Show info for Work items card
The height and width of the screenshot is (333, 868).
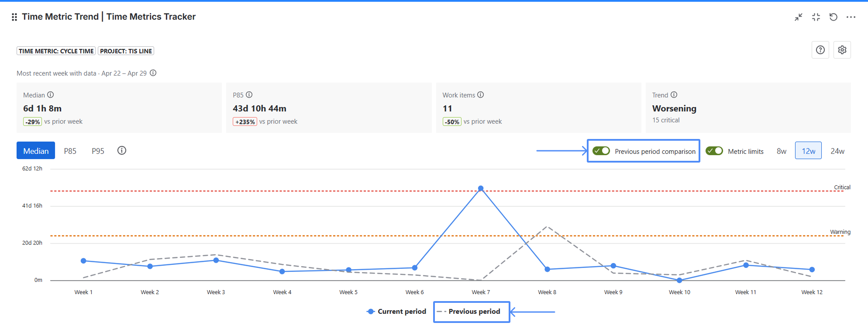tap(481, 95)
